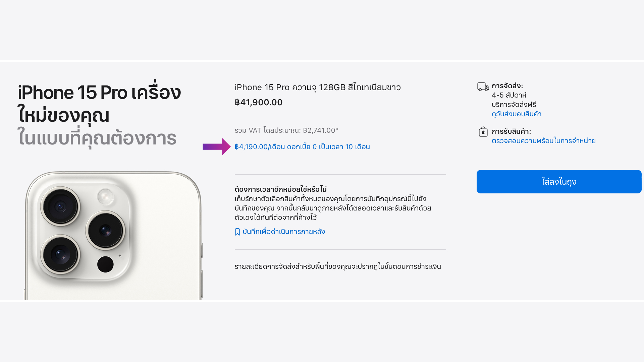Click the iPhone 15 Pro 128GB product name
This screenshot has width=644, height=362.
[318, 87]
